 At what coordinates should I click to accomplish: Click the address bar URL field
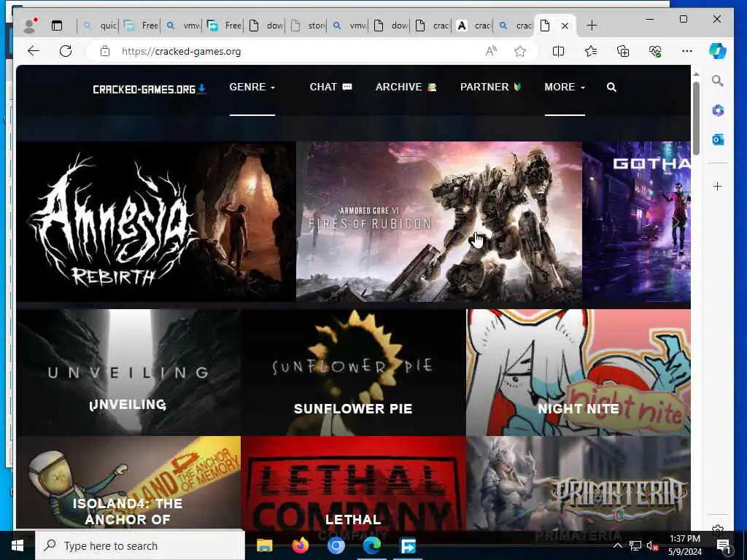click(x=295, y=51)
